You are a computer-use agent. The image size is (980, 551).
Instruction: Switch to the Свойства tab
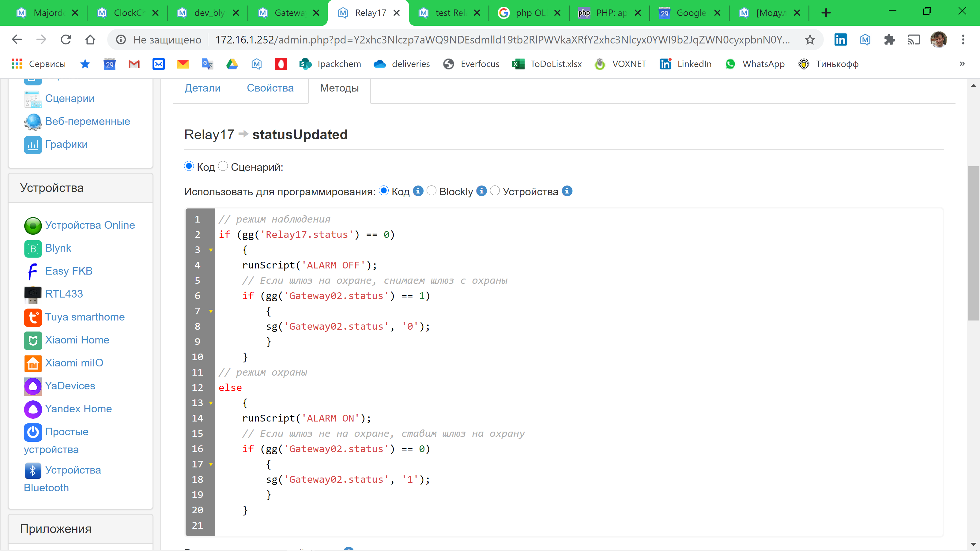270,88
